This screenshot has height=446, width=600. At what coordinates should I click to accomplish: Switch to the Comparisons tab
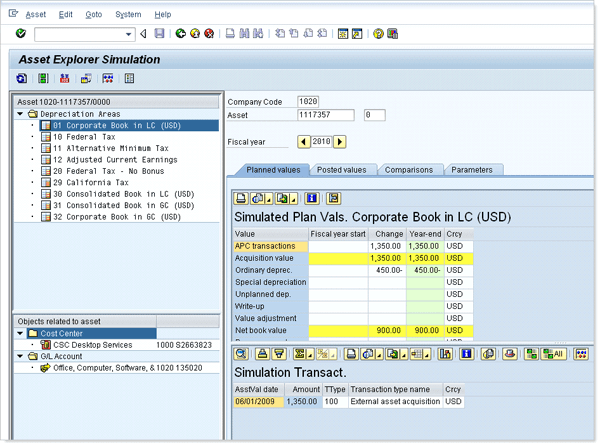pyautogui.click(x=408, y=170)
